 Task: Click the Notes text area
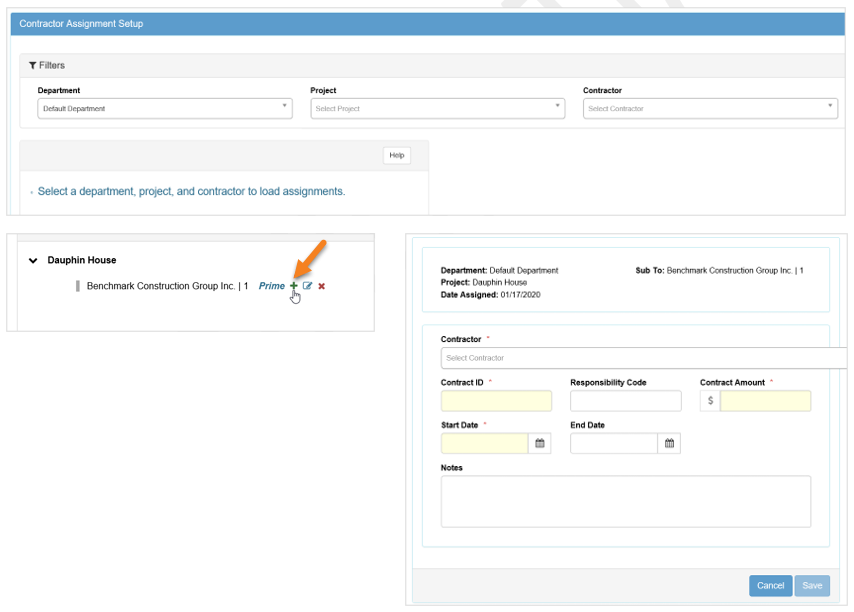coord(626,501)
